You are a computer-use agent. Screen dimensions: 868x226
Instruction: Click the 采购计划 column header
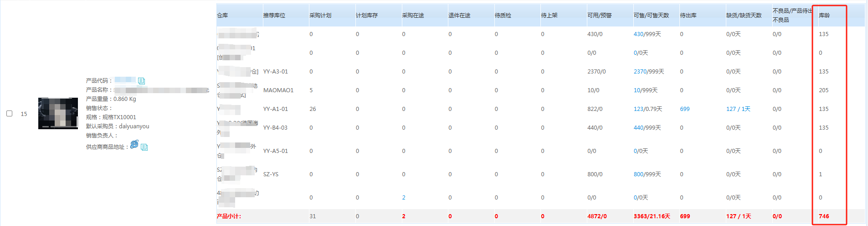pos(320,16)
